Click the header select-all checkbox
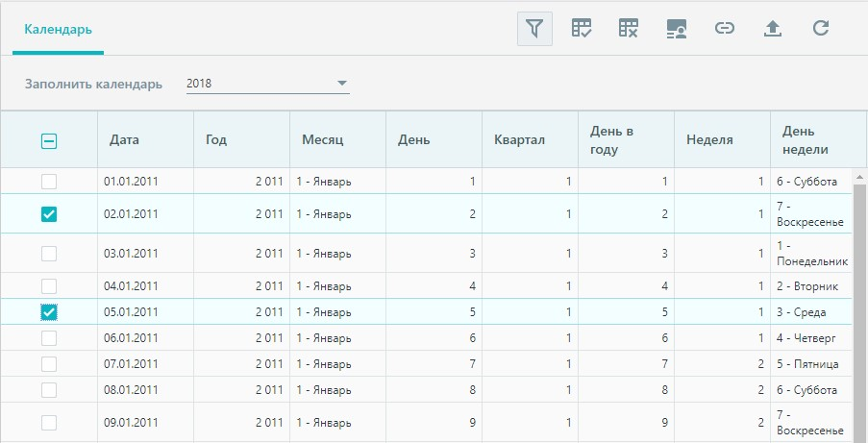The height and width of the screenshot is (443, 868). click(x=49, y=142)
